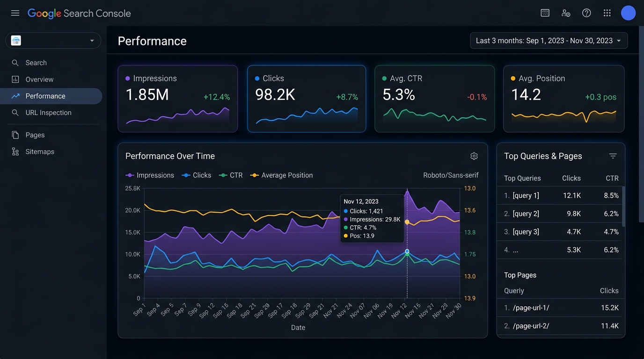Image resolution: width=644 pixels, height=359 pixels.
Task: Select the [query 2] row
Action: (x=561, y=214)
